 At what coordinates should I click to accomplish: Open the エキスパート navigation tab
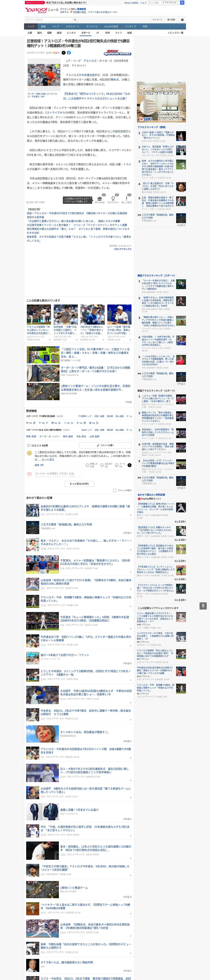tap(72, 27)
